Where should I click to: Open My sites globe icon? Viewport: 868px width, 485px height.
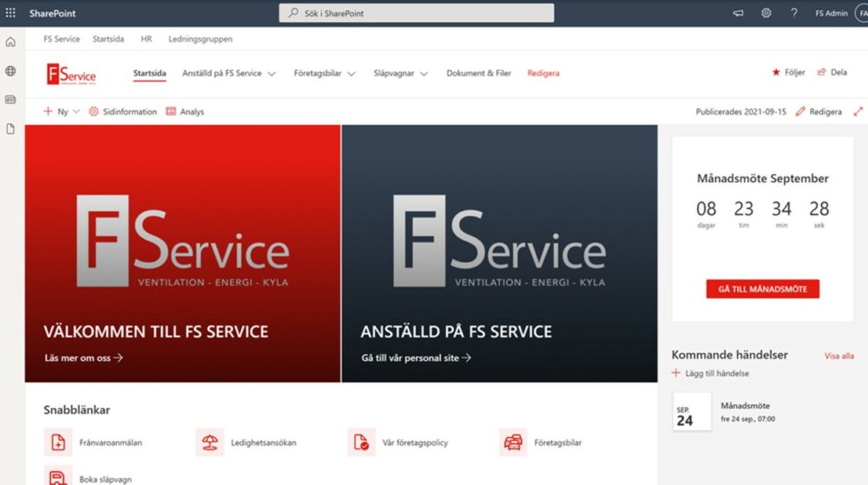[x=10, y=71]
